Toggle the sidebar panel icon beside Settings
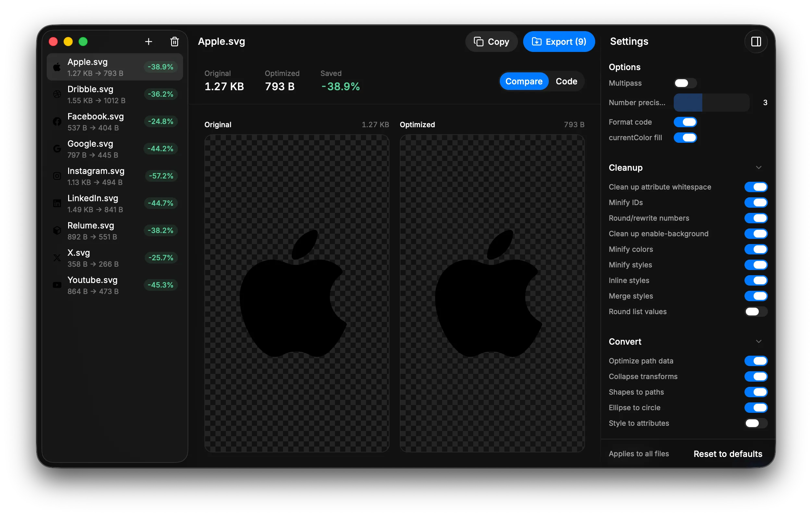This screenshot has height=516, width=812. tap(756, 42)
